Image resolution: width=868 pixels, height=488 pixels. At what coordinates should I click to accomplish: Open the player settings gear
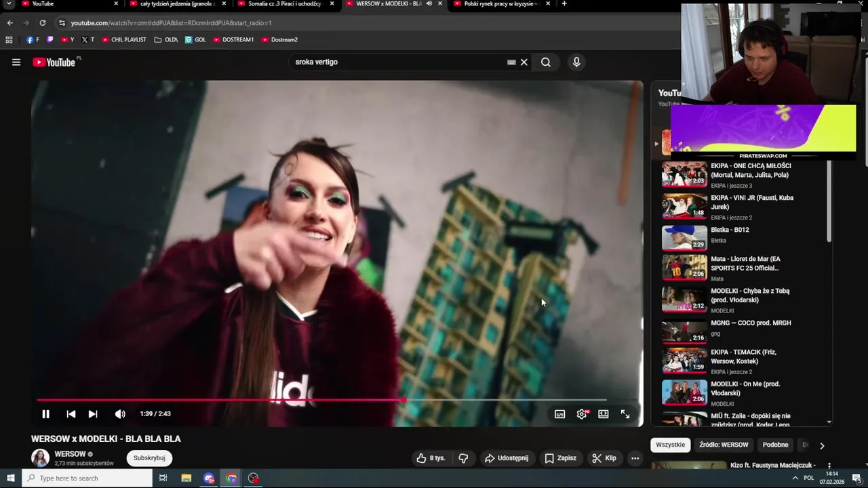point(582,414)
